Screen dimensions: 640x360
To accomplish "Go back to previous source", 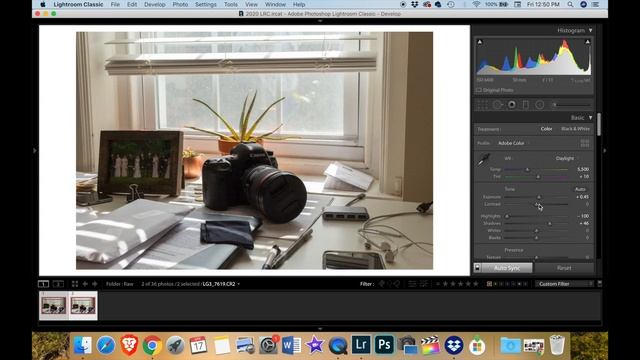I will point(85,284).
